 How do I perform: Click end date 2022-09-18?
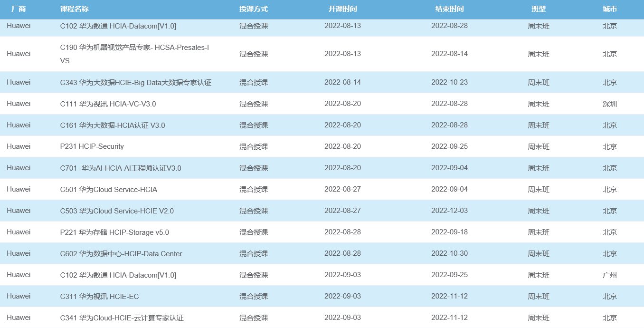(x=449, y=232)
